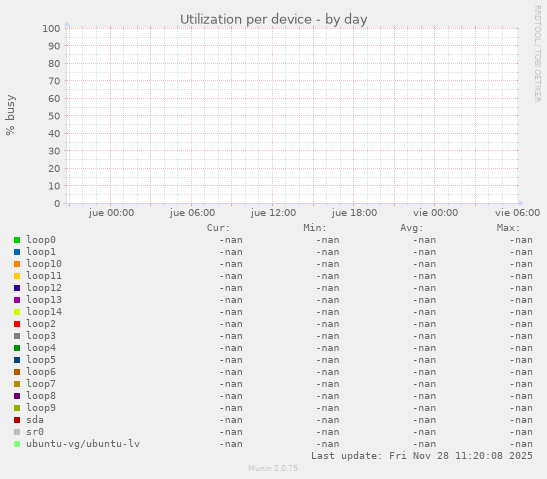
Task: Click the graph title Utilization per device
Action: 274,20
